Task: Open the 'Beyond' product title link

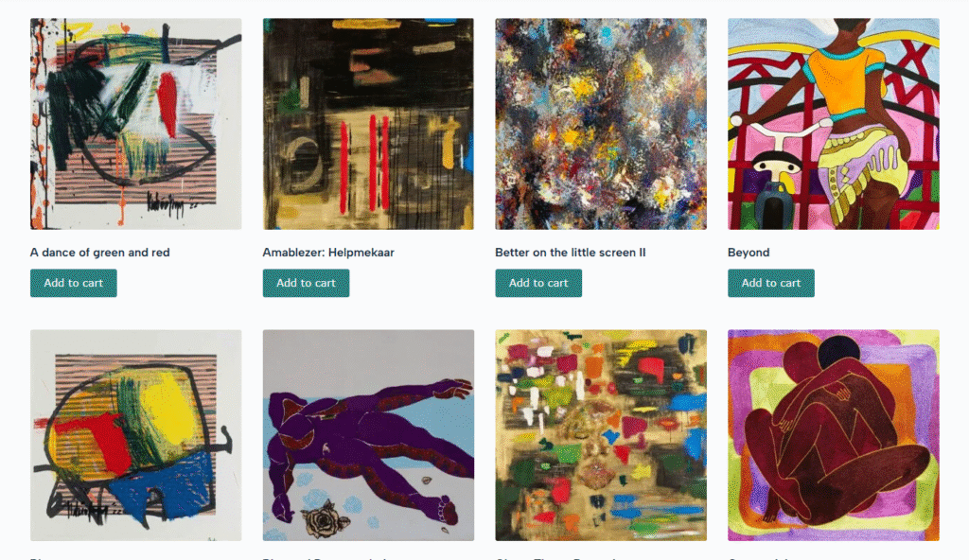Action: (x=749, y=253)
